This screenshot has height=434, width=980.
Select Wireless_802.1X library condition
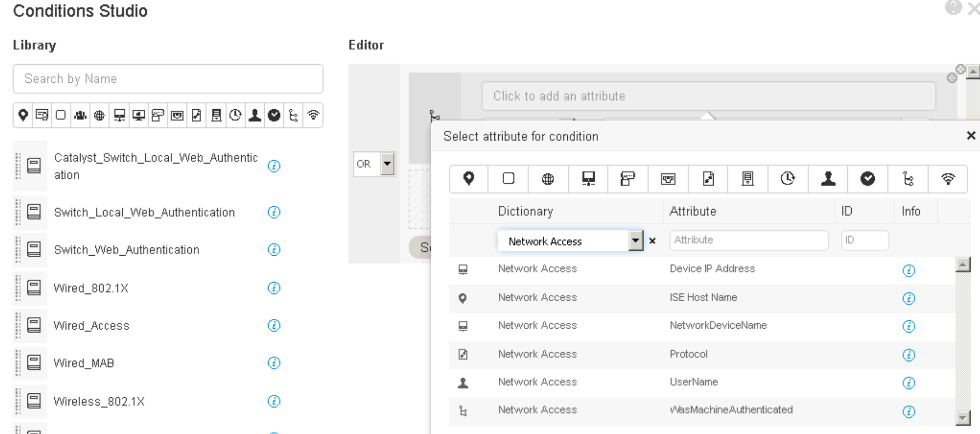(x=99, y=402)
